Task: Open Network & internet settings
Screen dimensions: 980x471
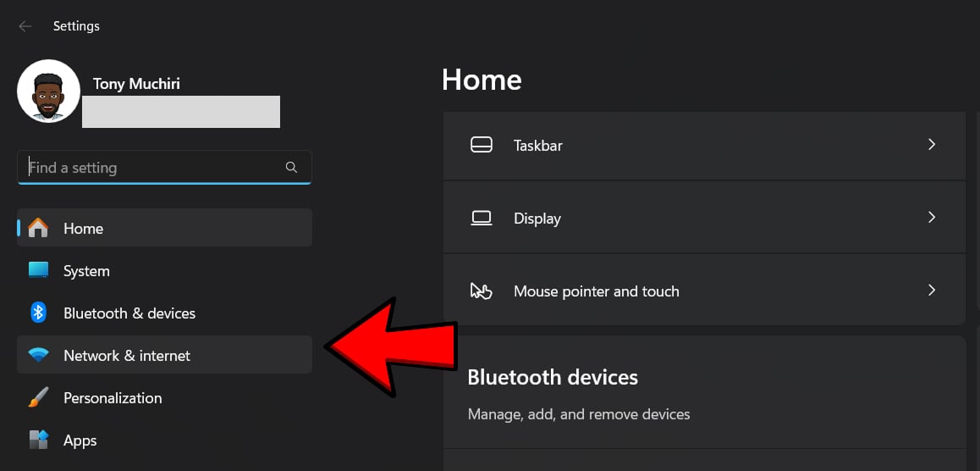Action: pos(164,355)
